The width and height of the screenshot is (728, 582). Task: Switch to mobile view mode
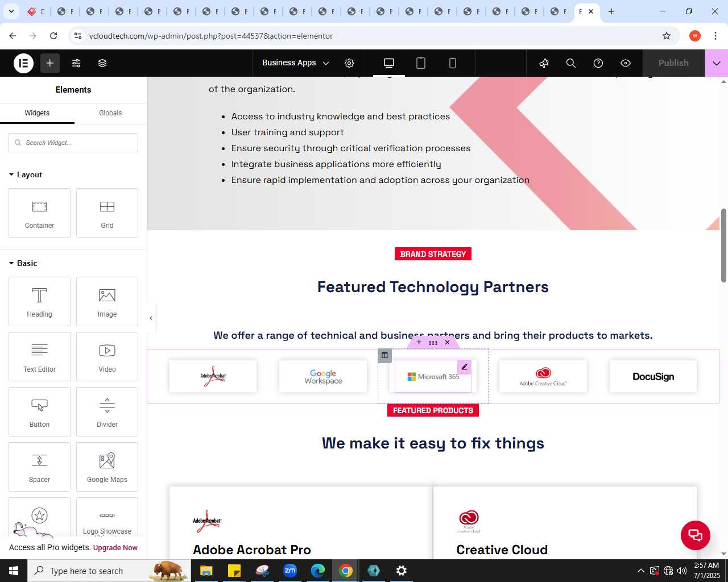[x=453, y=63]
